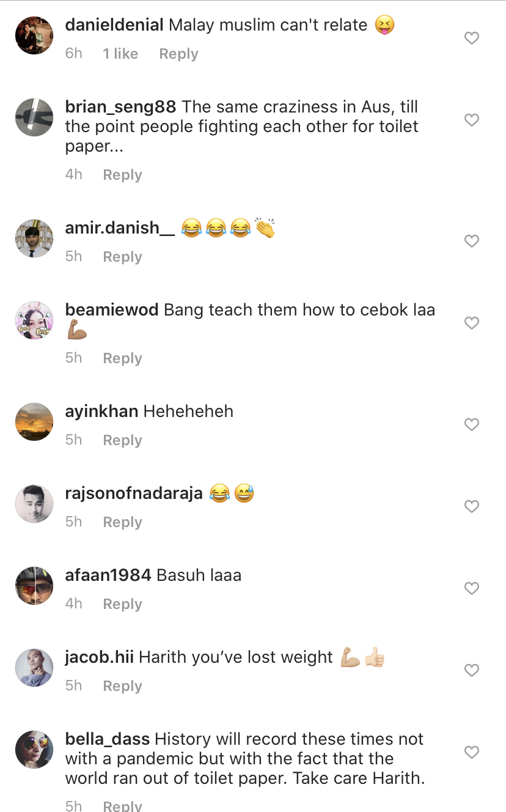This screenshot has width=506, height=812.
Task: Reply to danieldenial's comment
Action: (x=178, y=54)
